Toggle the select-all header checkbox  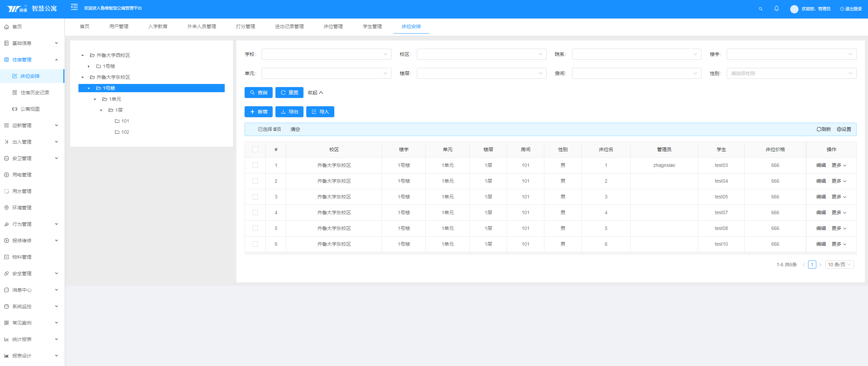tap(255, 149)
